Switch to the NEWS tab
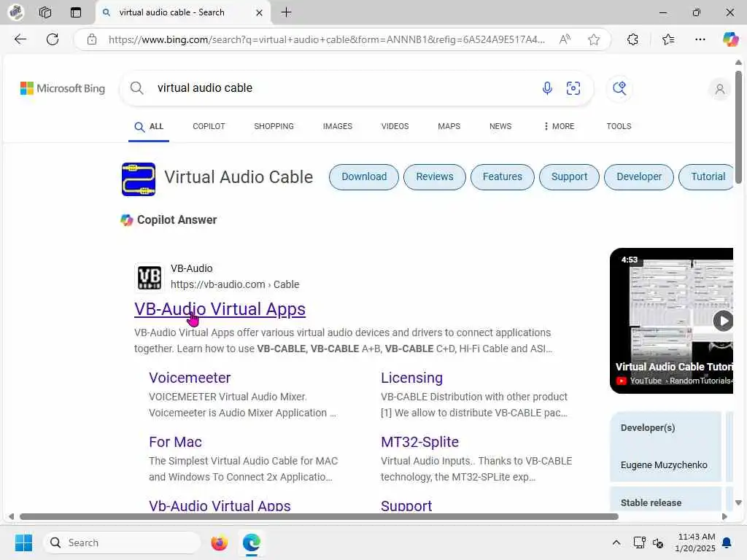This screenshot has height=560, width=747. [500, 126]
